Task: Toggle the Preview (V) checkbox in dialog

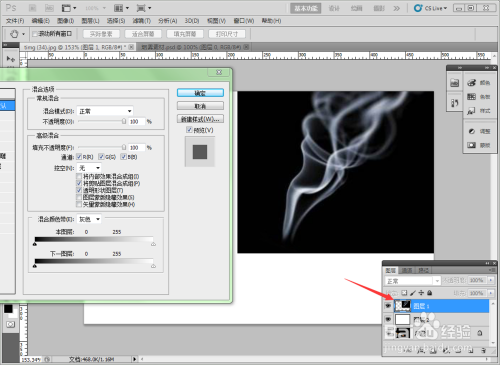Action: tap(189, 130)
